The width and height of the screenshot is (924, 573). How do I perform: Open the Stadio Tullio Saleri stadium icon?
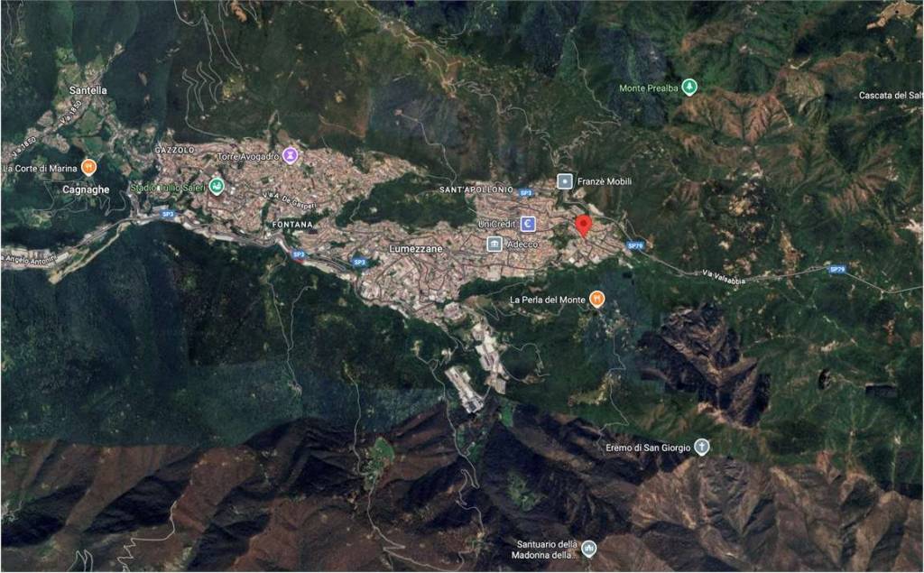[217, 187]
